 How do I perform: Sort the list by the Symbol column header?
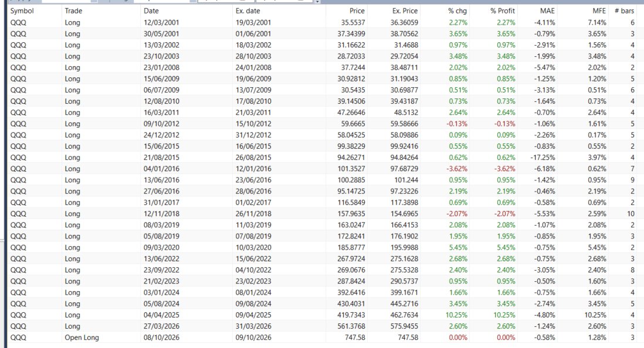[x=22, y=11]
